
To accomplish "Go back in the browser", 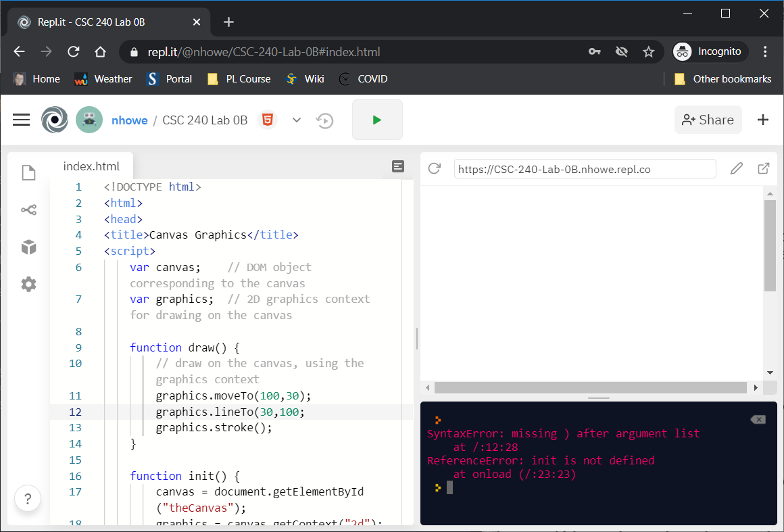I will pos(19,51).
